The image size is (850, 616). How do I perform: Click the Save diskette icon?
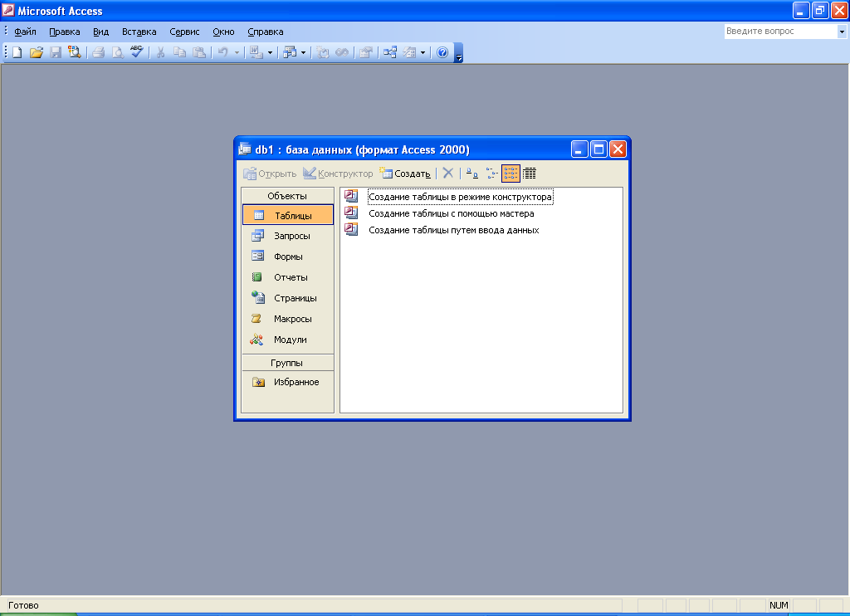56,52
